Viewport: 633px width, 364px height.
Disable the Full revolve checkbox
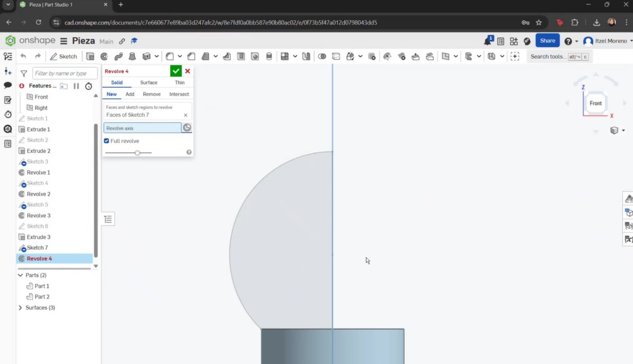106,141
